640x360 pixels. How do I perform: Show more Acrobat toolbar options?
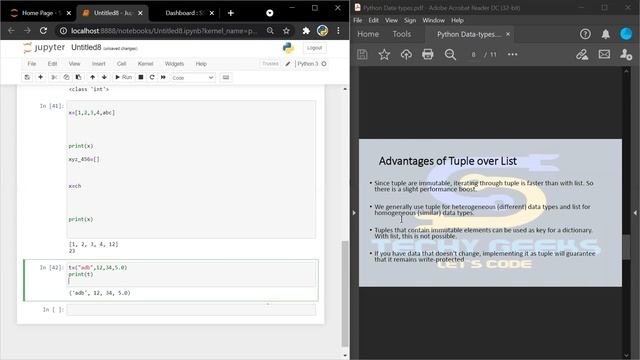[x=512, y=54]
